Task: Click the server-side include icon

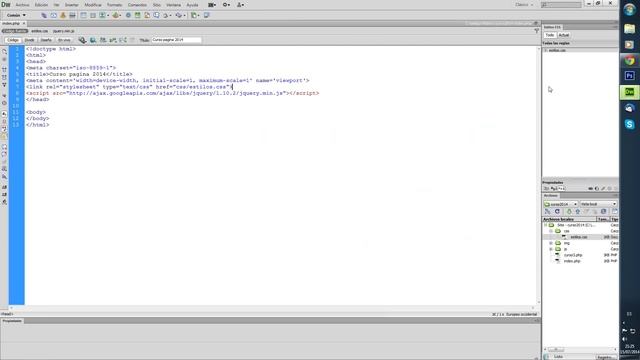Action: (147, 15)
